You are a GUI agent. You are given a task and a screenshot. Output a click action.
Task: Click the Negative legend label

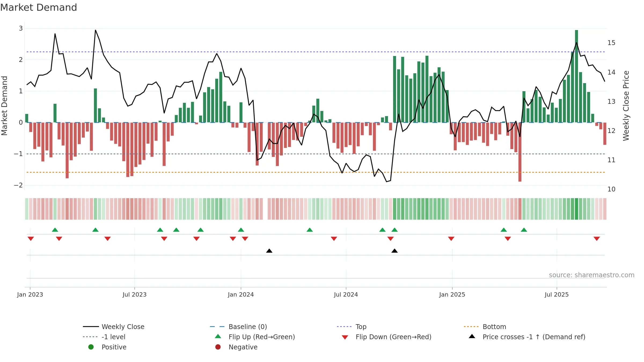pyautogui.click(x=243, y=347)
